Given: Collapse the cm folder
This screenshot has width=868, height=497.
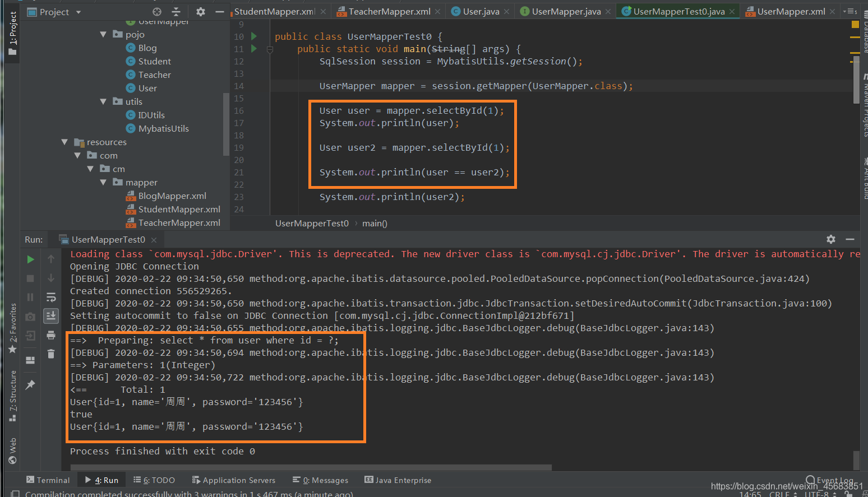Looking at the screenshot, I should [90, 169].
